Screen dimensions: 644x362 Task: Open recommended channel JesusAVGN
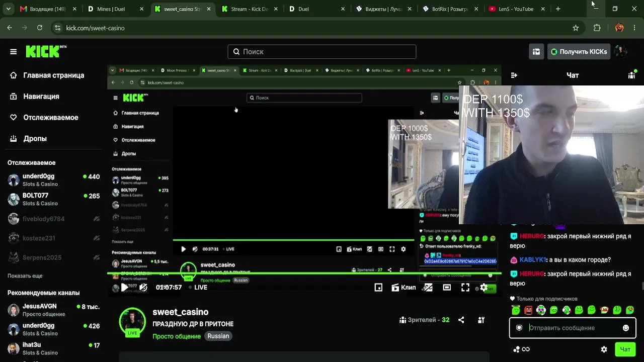pos(53,310)
